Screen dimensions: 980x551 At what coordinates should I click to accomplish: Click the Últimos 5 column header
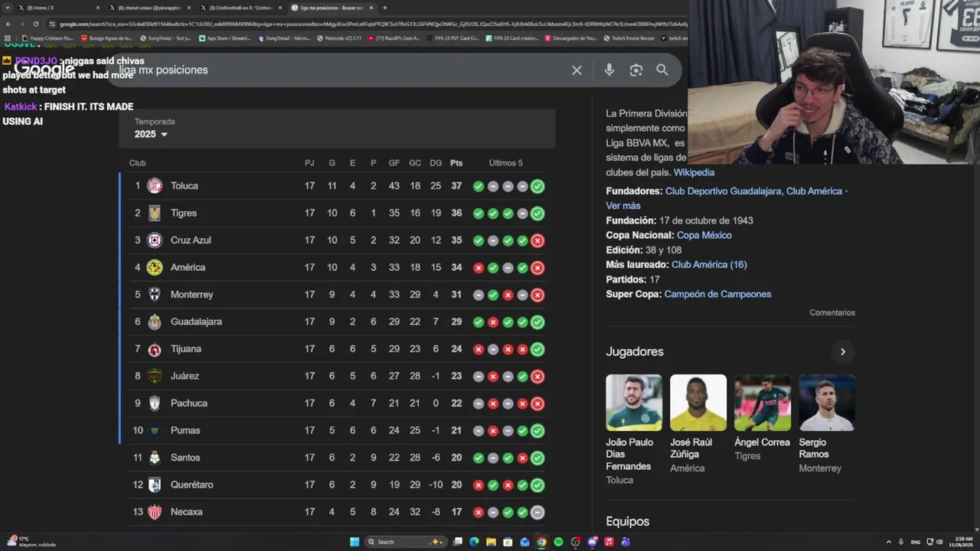point(506,163)
